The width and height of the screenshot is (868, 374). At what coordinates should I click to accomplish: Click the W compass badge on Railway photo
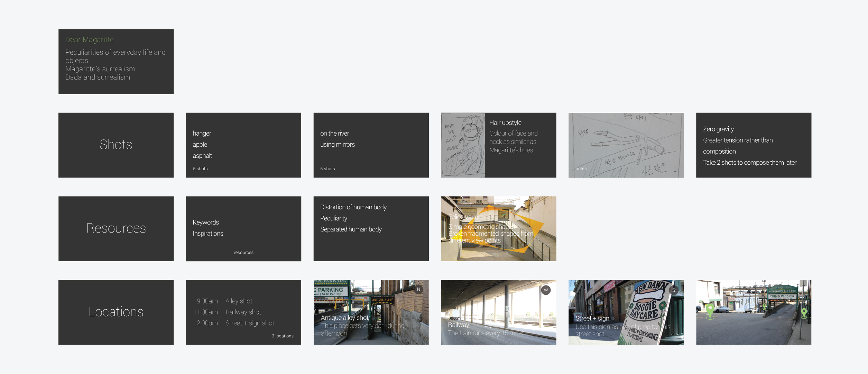[x=546, y=290]
